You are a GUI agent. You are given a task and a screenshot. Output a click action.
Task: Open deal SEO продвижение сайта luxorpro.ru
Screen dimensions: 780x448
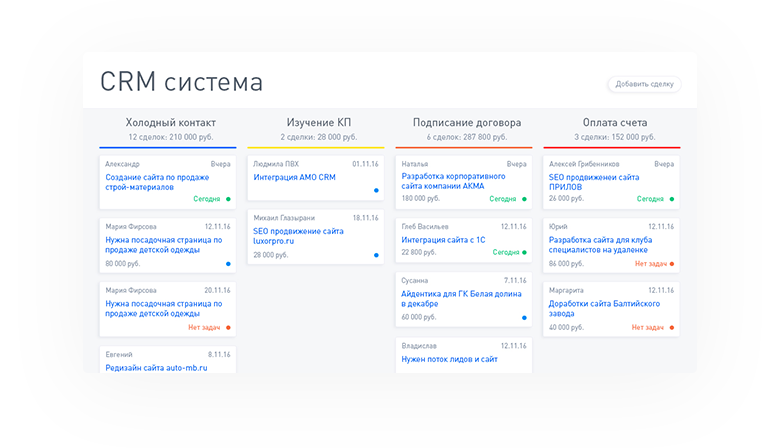pos(298,236)
